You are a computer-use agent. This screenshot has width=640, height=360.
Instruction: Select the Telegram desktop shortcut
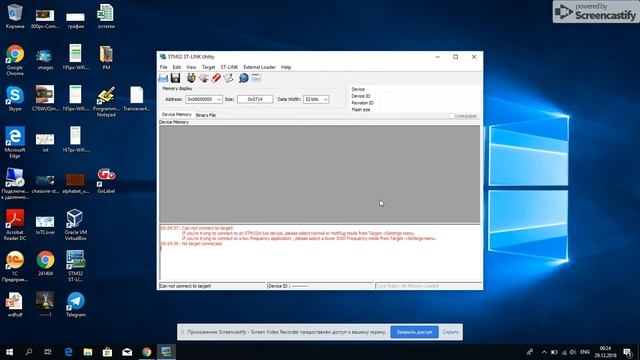point(76,304)
